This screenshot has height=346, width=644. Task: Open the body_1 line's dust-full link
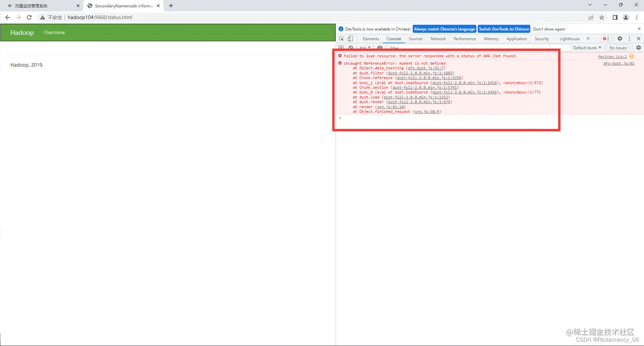[x=465, y=83]
